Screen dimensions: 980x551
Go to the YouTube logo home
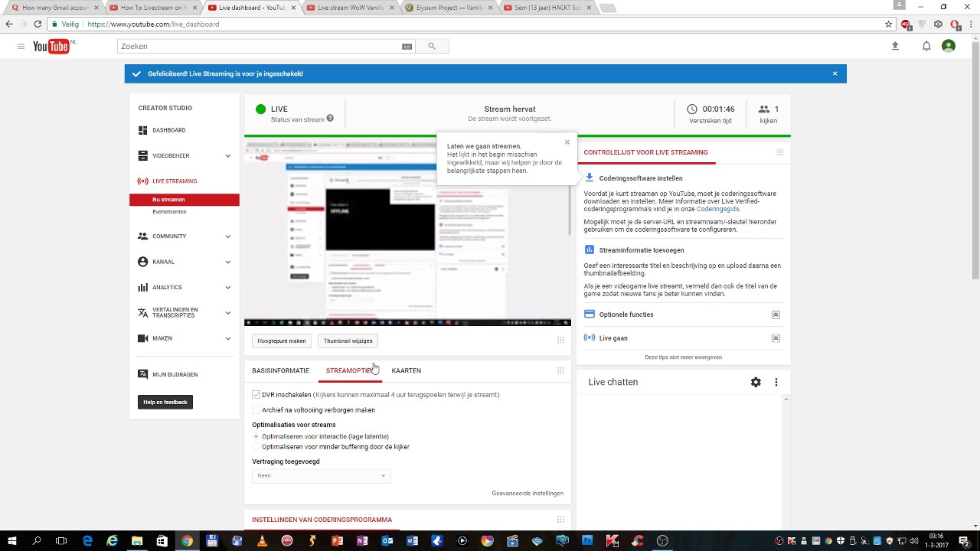(51, 47)
